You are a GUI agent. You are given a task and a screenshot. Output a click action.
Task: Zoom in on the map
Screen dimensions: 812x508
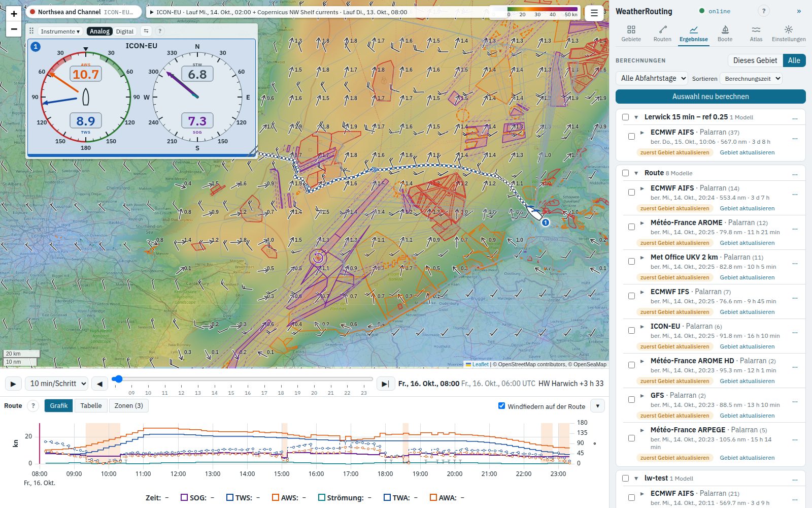point(14,14)
